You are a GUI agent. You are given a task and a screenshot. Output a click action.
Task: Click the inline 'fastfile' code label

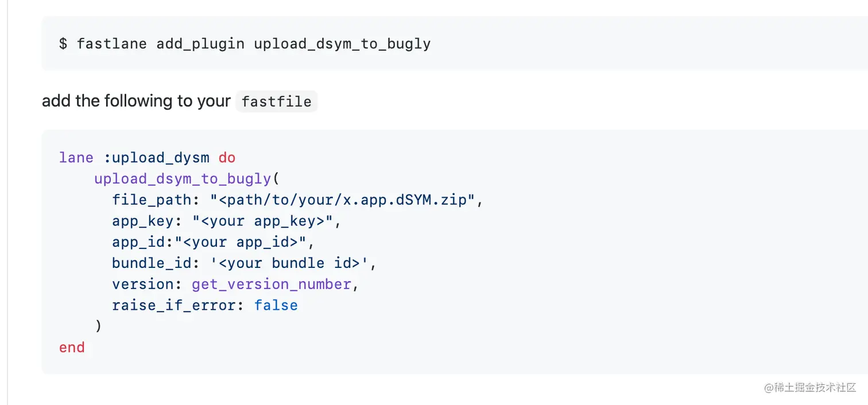click(276, 102)
